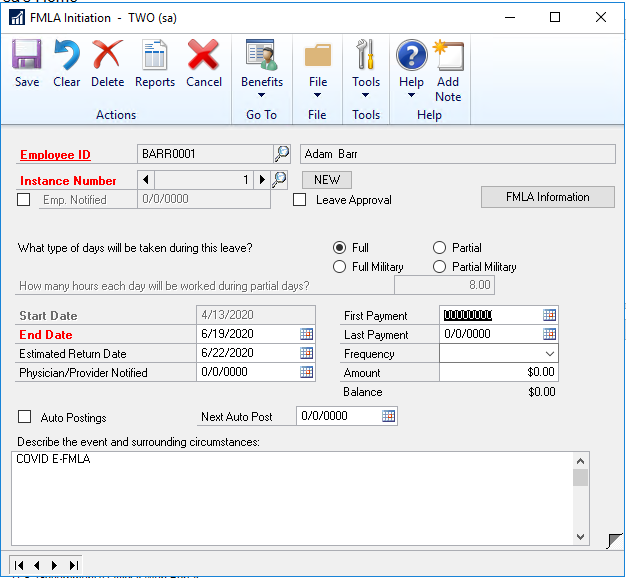Open the Estimated Return Date calendar
Viewport: 626px width, 578px height.
[x=306, y=353]
